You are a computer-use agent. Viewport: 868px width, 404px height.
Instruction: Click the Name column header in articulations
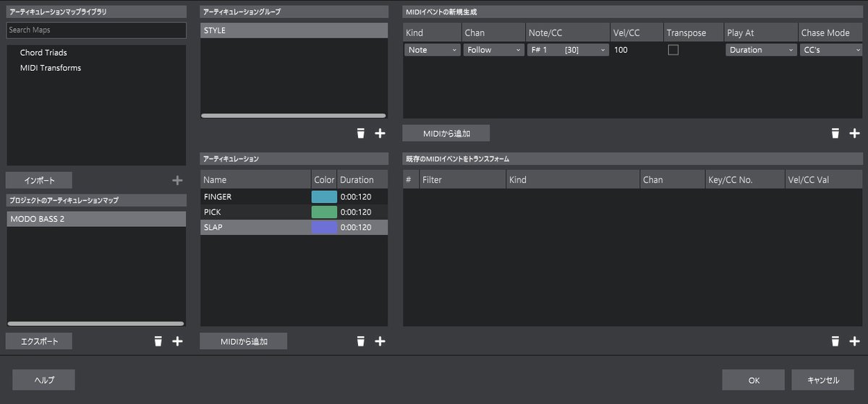pos(255,179)
